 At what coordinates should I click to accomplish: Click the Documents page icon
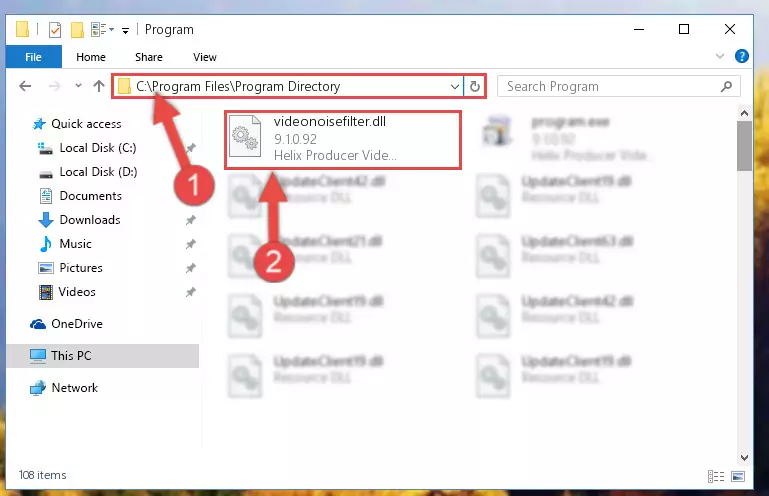click(46, 196)
